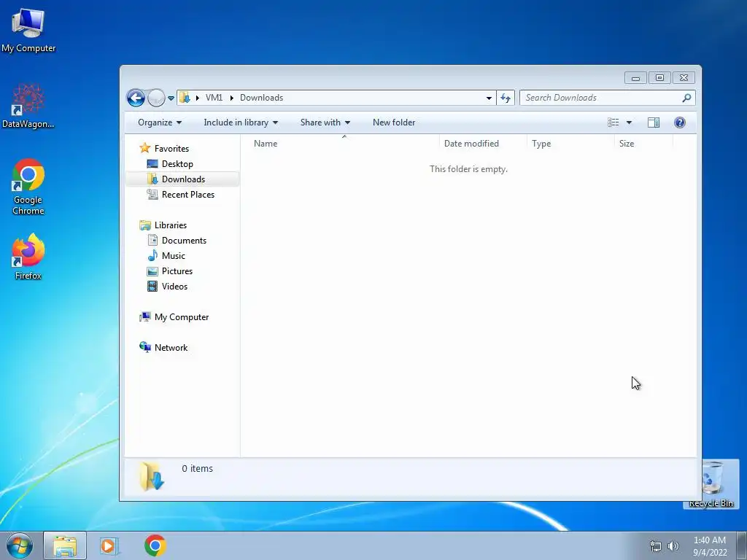Open the Organize menu

coord(160,122)
